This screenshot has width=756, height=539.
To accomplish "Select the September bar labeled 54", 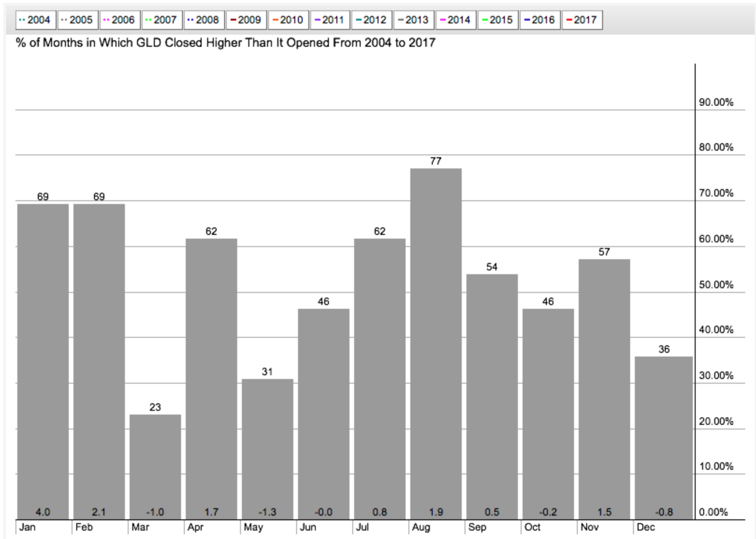I will (492, 397).
